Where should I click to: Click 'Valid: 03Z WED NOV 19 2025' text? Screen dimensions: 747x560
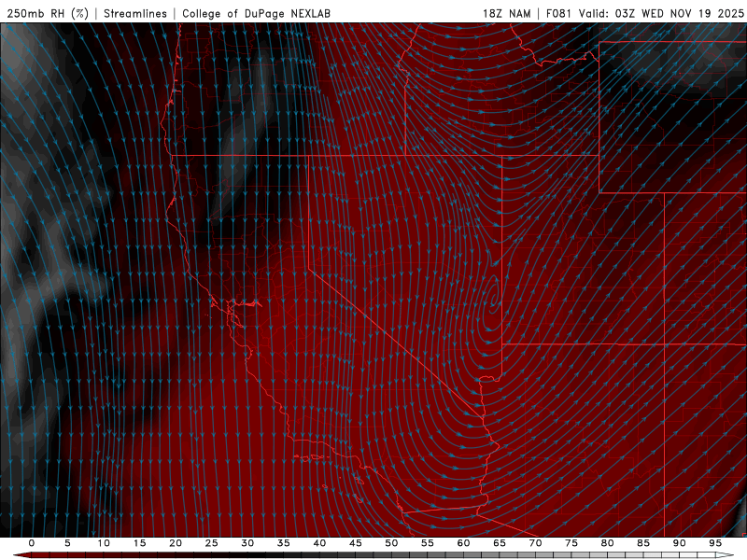(661, 14)
